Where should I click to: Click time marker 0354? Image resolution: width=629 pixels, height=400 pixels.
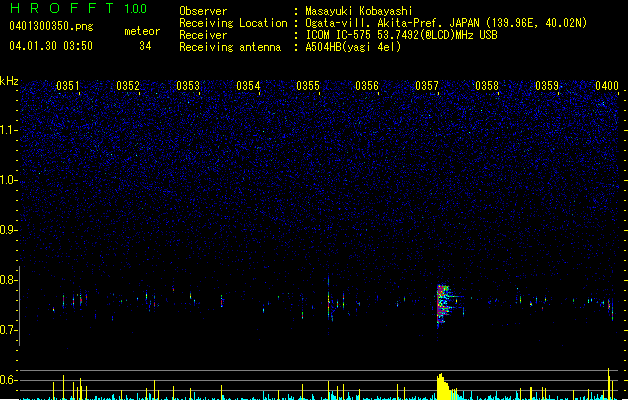pyautogui.click(x=248, y=86)
